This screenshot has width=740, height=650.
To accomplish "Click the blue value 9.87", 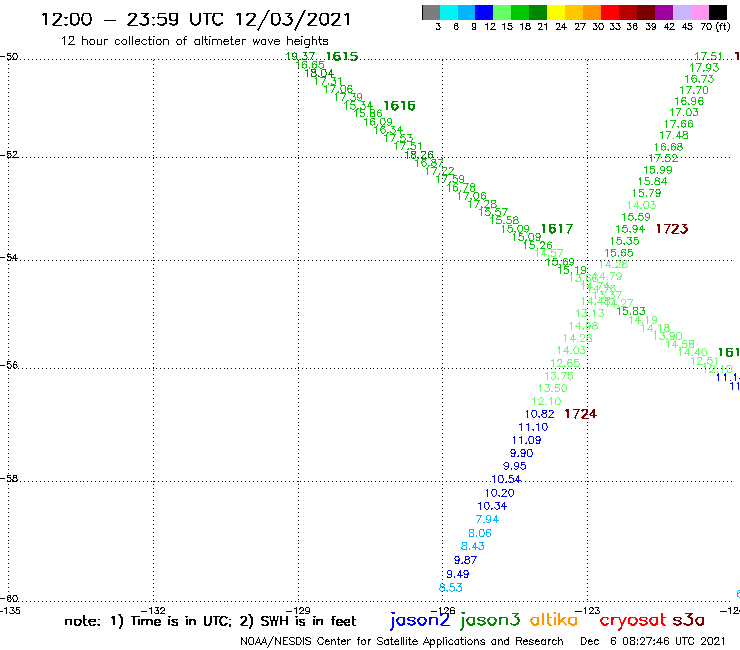I will (465, 560).
